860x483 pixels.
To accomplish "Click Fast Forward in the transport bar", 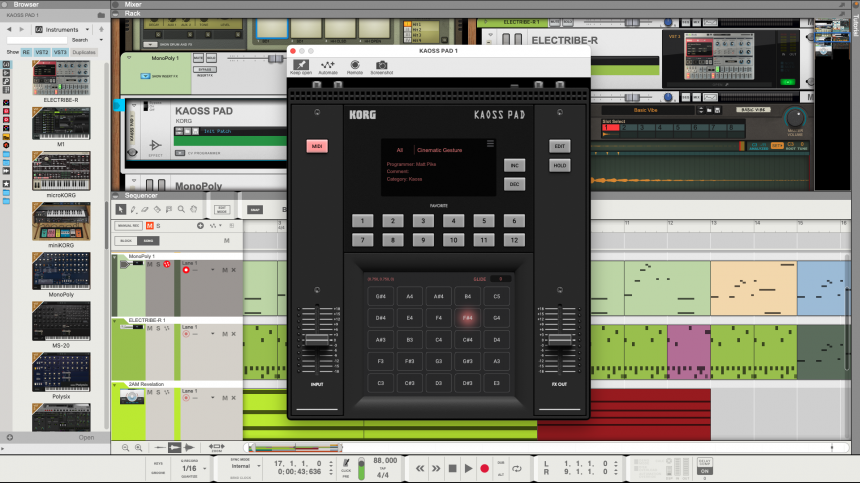I will pos(436,468).
